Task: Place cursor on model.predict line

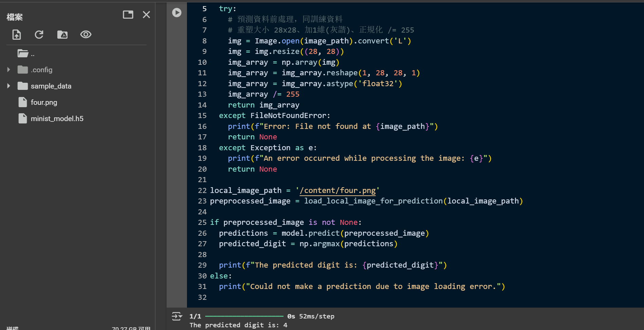Action: [x=324, y=233]
